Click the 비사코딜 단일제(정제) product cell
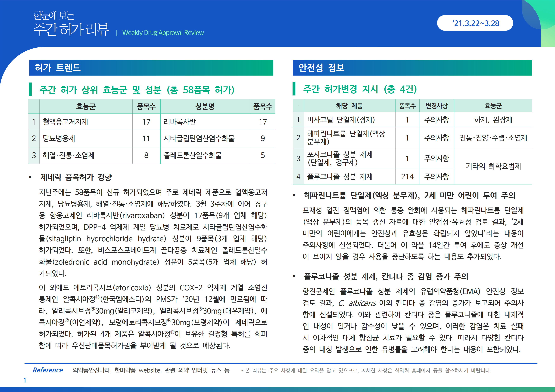The image size is (555, 392). pyautogui.click(x=341, y=120)
